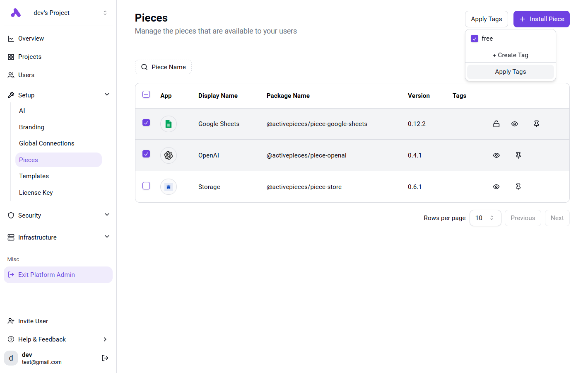Click the Google Sheets app icon
The height and width of the screenshot is (373, 588).
(x=169, y=124)
